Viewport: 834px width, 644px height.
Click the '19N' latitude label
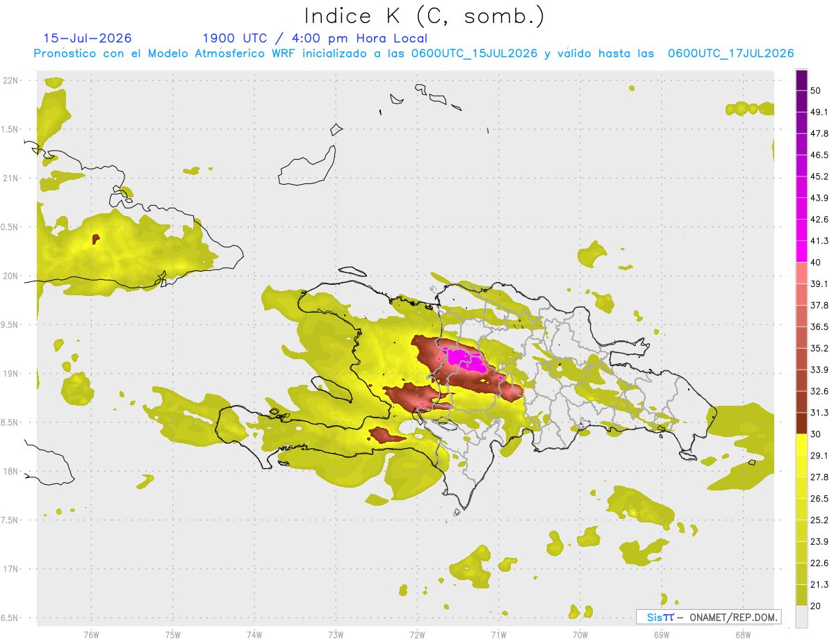point(10,373)
